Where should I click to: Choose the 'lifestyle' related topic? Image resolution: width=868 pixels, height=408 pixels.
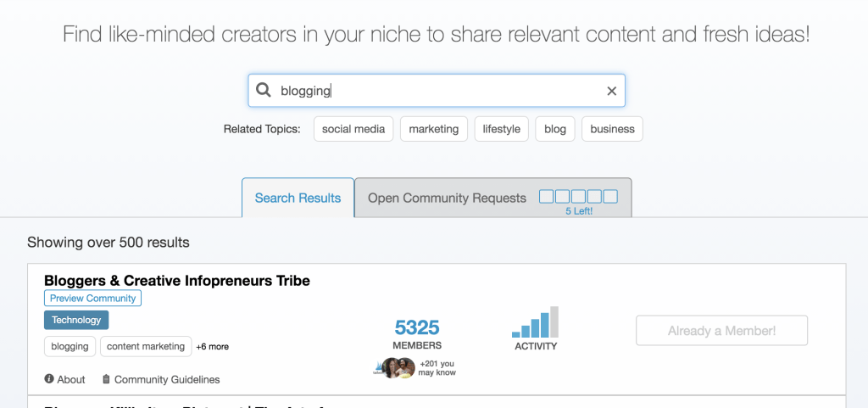[x=501, y=129]
